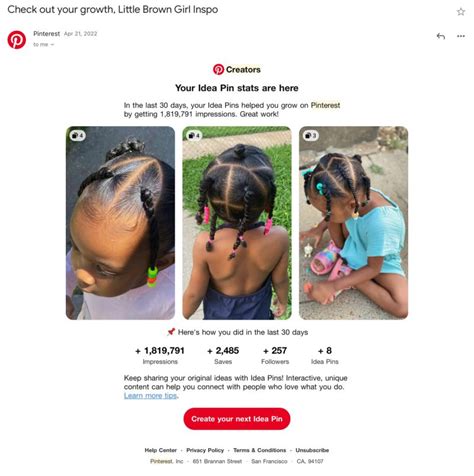Image resolution: width=474 pixels, height=476 pixels.
Task: Click the highlighted Pinterest word in message
Action: [325, 105]
